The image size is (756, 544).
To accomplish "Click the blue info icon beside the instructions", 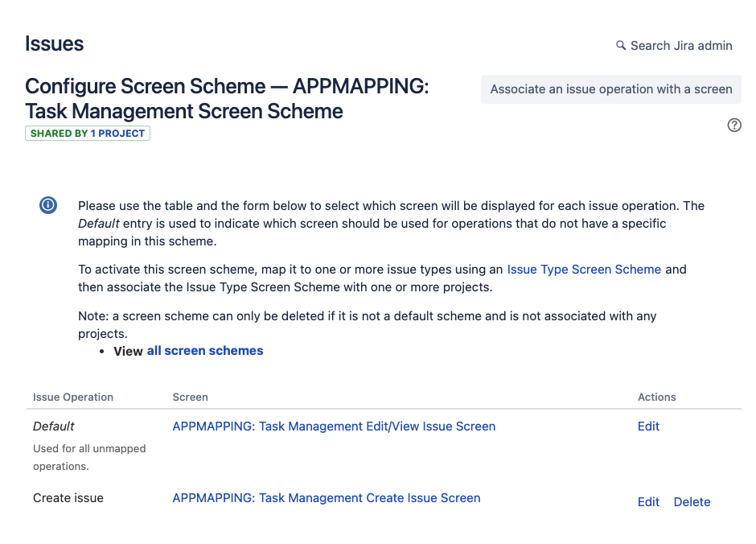I will 47,205.
